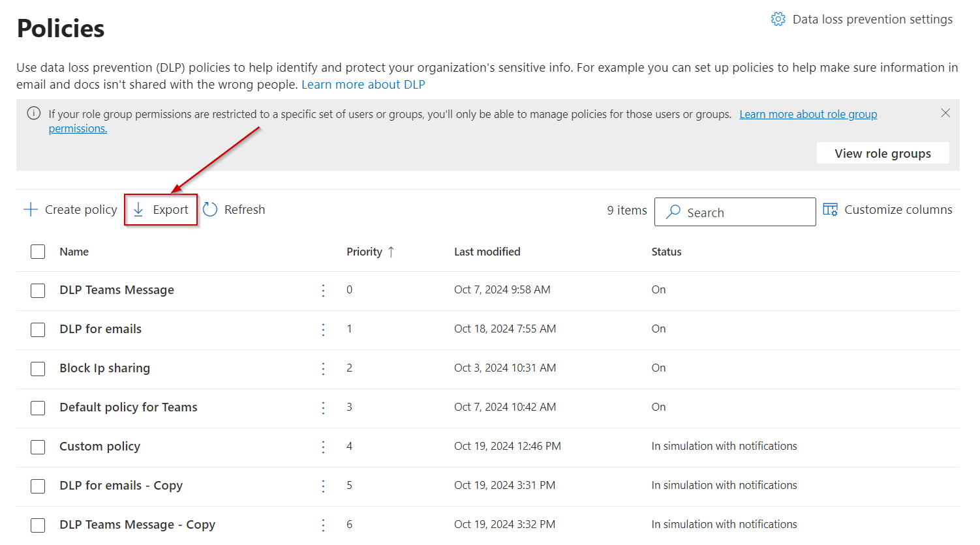The image size is (980, 545).
Task: Click the View role groups button
Action: click(883, 153)
